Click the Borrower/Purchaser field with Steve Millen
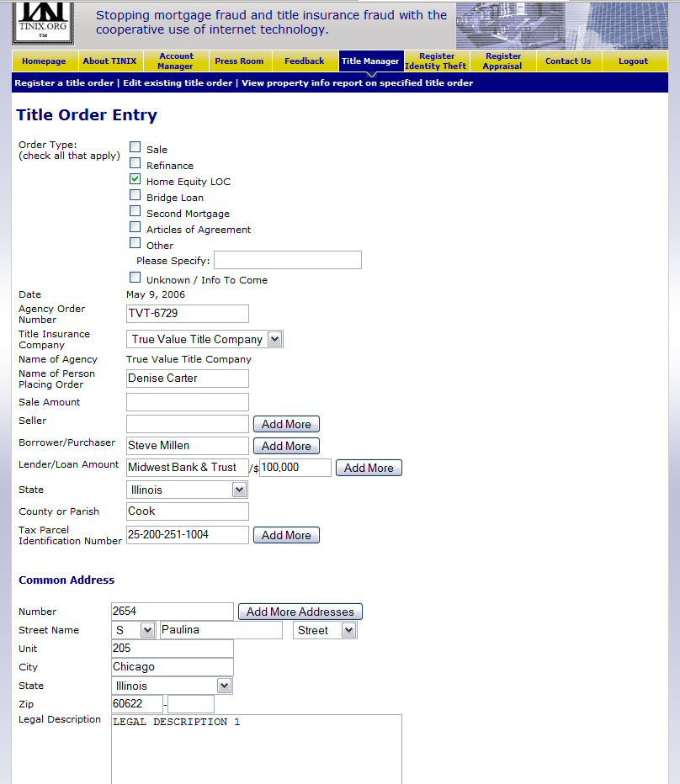Screen dimensions: 680x784 pyautogui.click(x=188, y=446)
